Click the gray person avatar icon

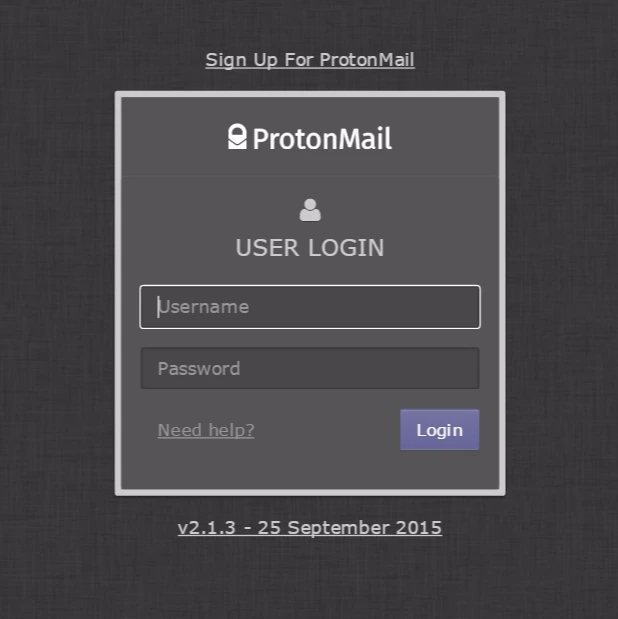[x=310, y=210]
